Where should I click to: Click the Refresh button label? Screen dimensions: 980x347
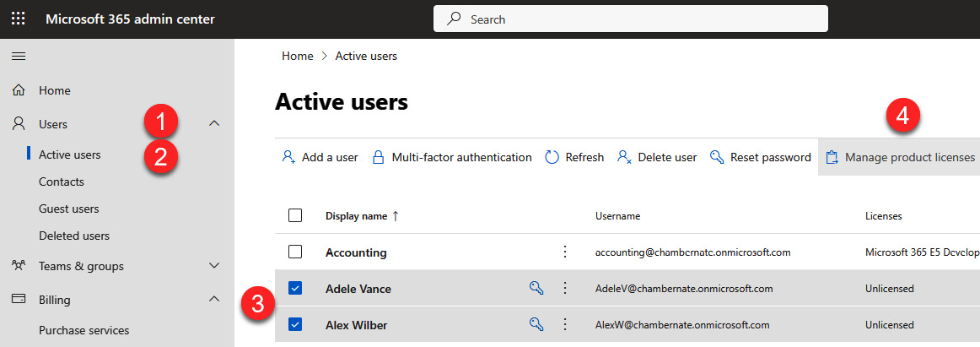coord(585,158)
